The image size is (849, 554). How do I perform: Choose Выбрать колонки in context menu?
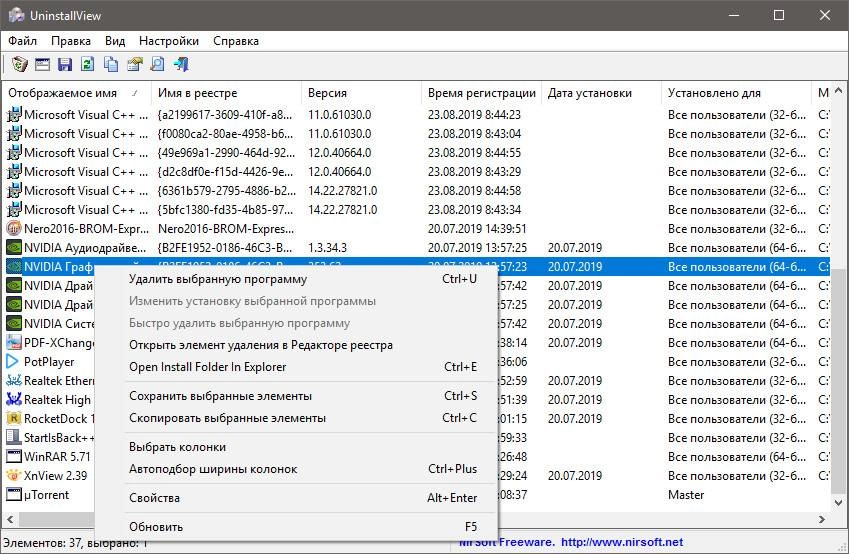pyautogui.click(x=296, y=447)
